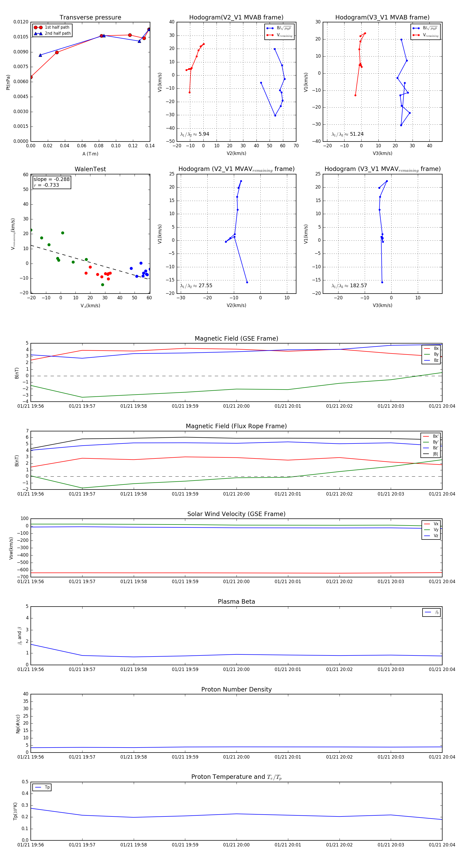Click the 'Proton Temperature and Te/Tp' title
Image resolution: width=473 pixels, height=868 pixels.
pyautogui.click(x=236, y=777)
